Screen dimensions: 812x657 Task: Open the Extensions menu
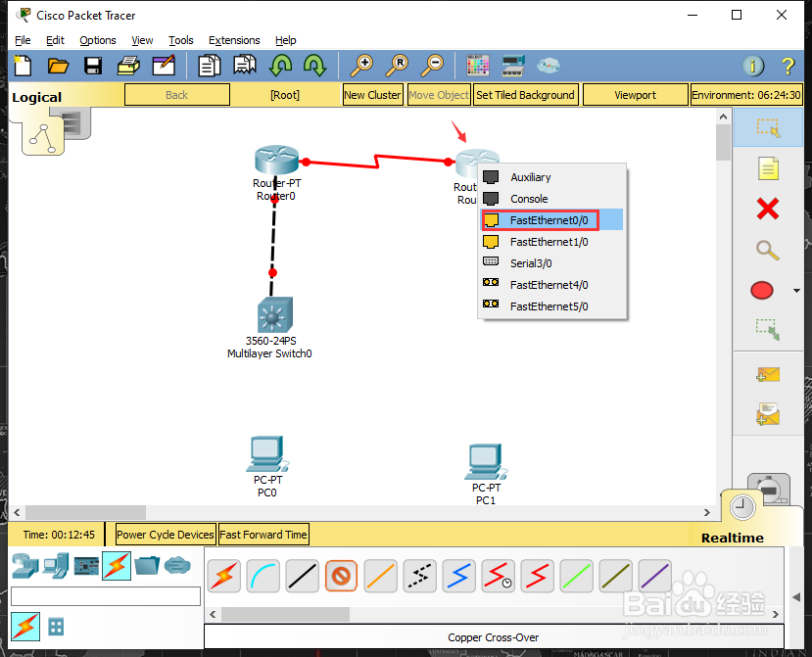click(x=234, y=40)
